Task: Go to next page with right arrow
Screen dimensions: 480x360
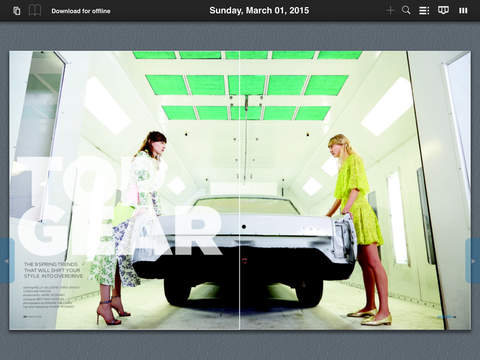Action: pyautogui.click(x=473, y=261)
